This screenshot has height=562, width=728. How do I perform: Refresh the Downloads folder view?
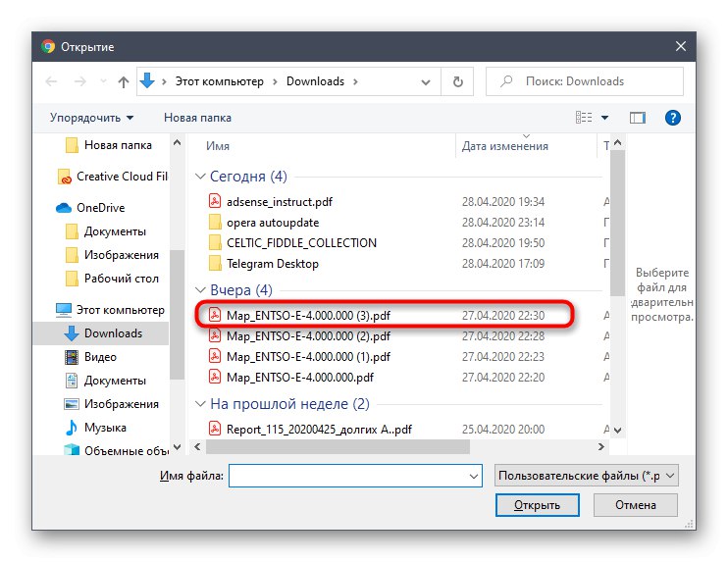tap(458, 81)
